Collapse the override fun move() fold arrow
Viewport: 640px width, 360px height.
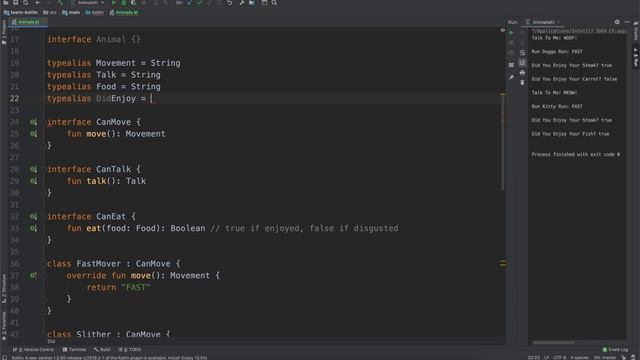[43, 276]
